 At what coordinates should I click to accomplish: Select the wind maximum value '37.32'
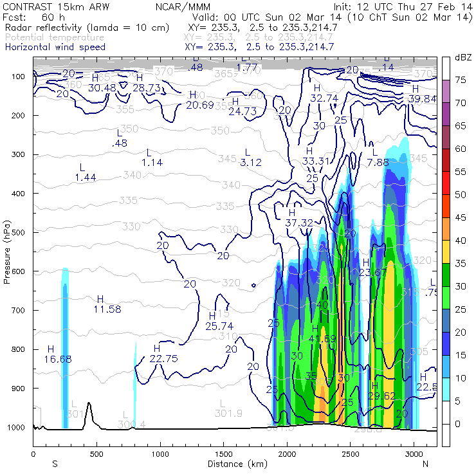[x=299, y=223]
